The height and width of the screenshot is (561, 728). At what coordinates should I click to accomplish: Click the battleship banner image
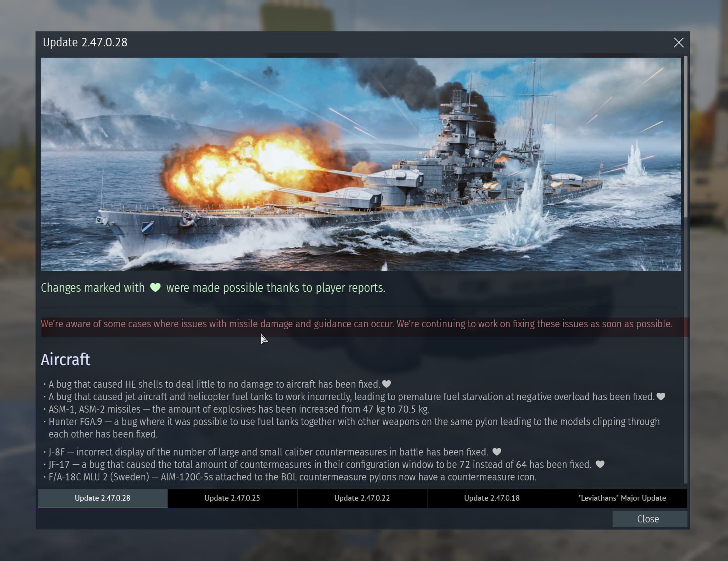361,164
